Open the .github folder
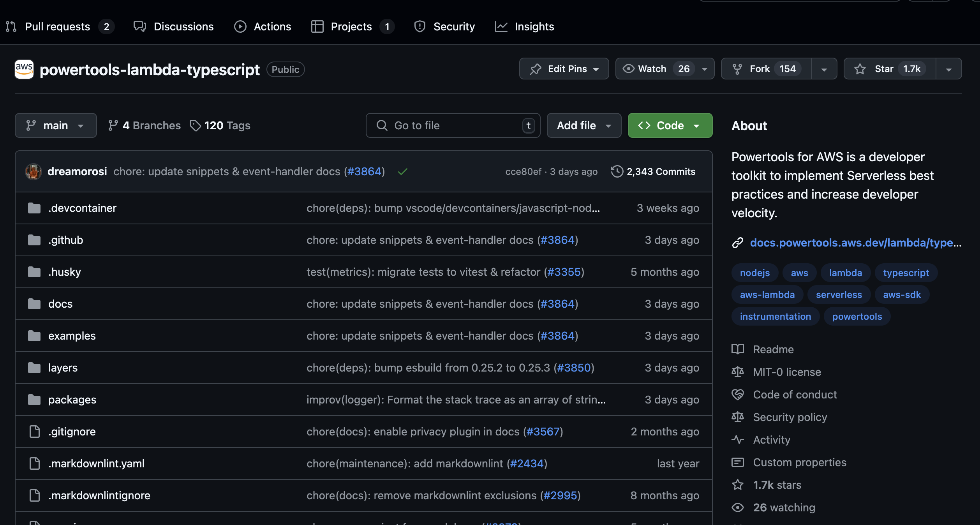 pos(65,240)
